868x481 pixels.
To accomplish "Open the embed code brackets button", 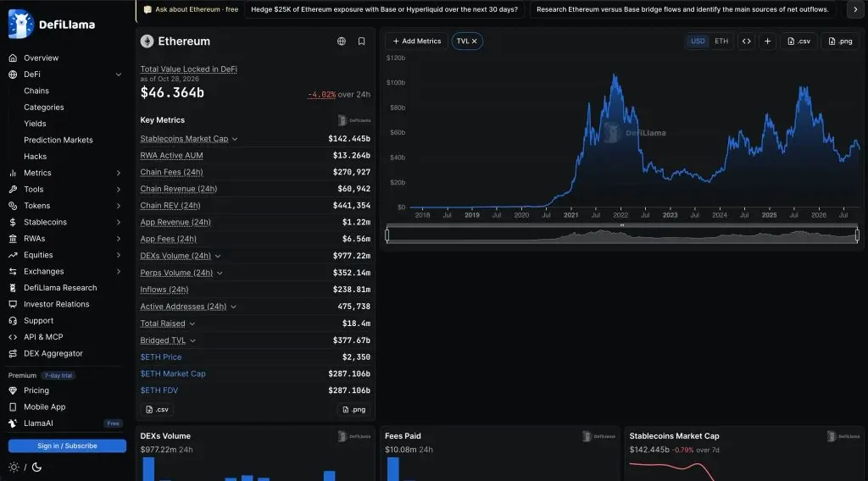I will [746, 41].
